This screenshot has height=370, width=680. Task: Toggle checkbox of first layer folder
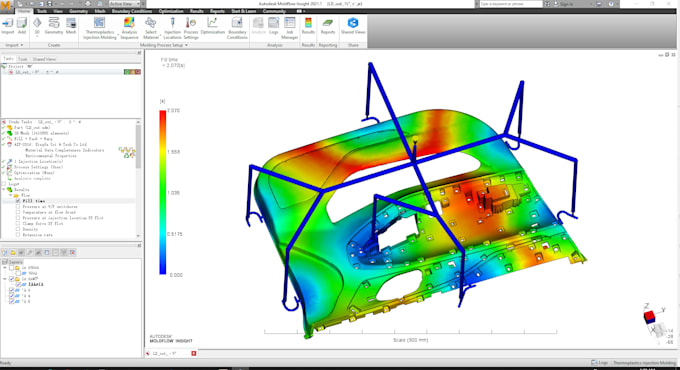click(12, 268)
